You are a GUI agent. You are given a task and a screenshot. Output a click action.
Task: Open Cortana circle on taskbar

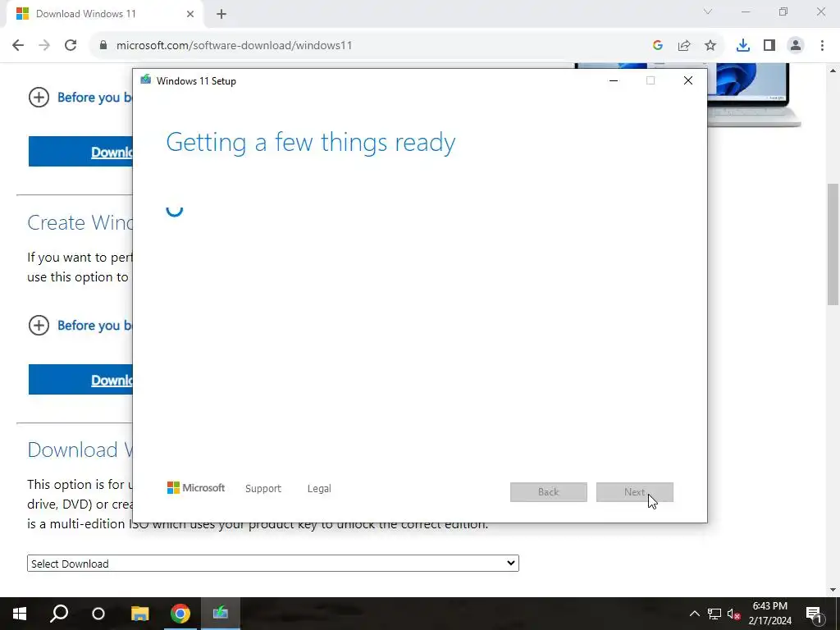[x=98, y=614]
